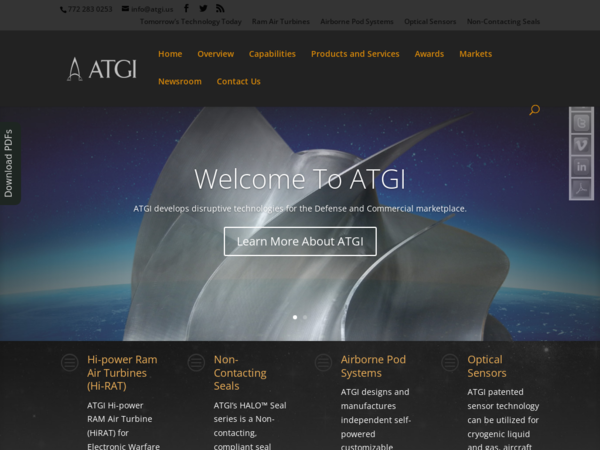
Task: Open the LinkedIn button in right sidebar
Action: click(x=581, y=167)
